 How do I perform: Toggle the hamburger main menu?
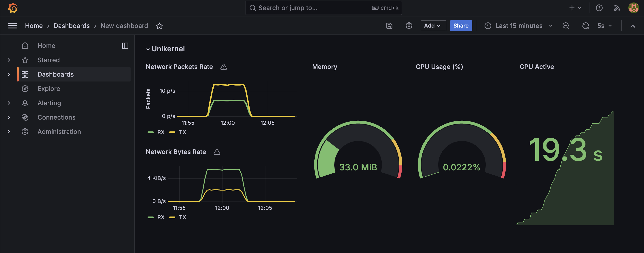(13, 26)
